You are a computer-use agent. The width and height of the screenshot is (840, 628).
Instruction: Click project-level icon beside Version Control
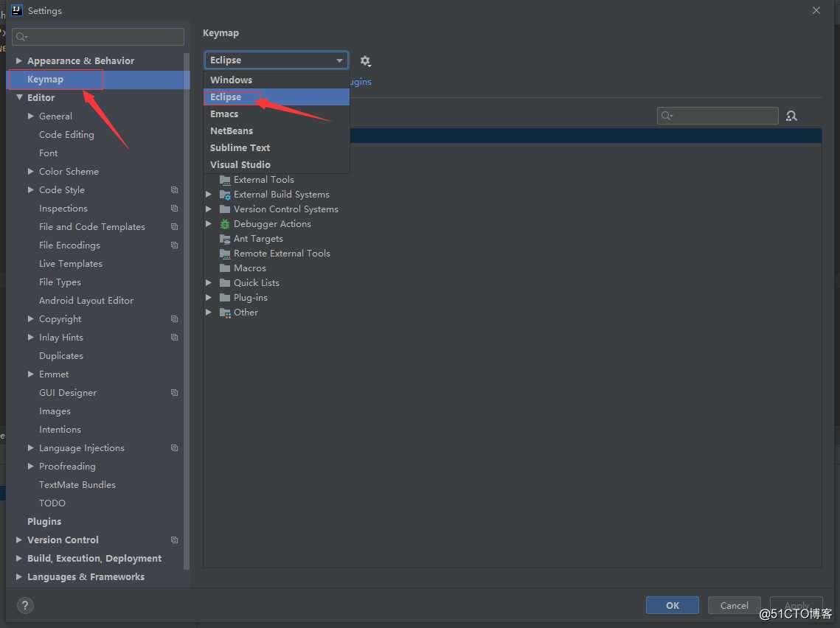[x=174, y=540]
